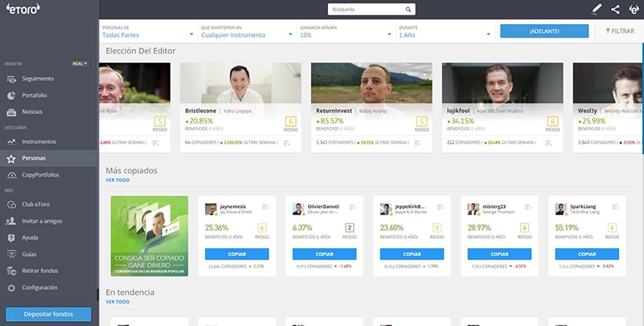Open Durante 1 Año dropdown
This screenshot has height=326, width=644.
[x=445, y=31]
